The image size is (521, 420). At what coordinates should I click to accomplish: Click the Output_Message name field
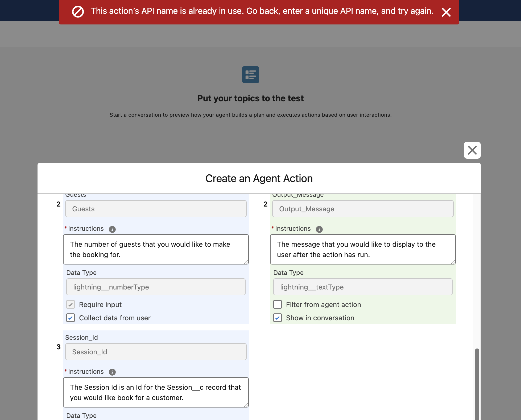pyautogui.click(x=363, y=209)
